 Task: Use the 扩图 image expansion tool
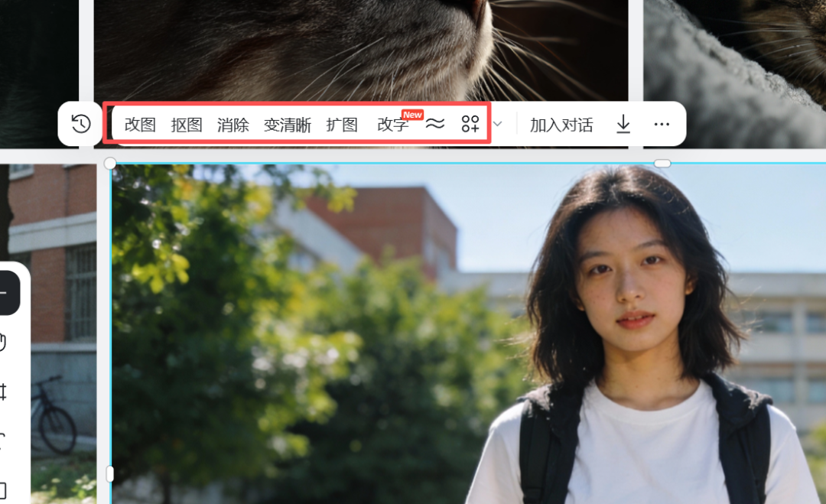pyautogui.click(x=341, y=125)
